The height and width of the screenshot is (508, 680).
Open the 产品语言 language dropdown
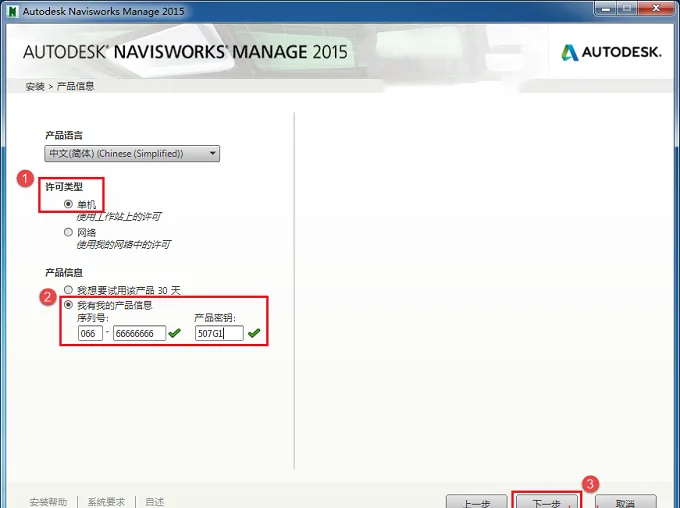(132, 154)
